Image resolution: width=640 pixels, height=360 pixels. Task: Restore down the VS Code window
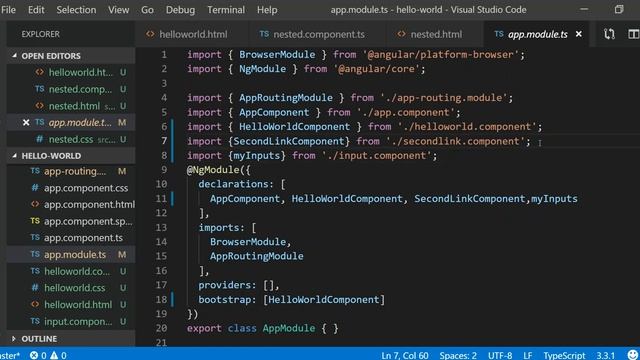[x=619, y=9]
